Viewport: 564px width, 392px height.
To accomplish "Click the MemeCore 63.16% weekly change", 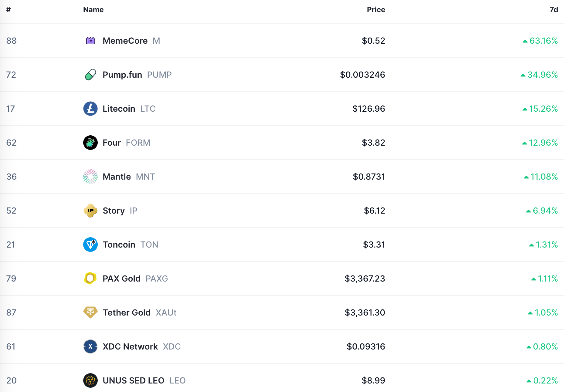I will point(540,41).
